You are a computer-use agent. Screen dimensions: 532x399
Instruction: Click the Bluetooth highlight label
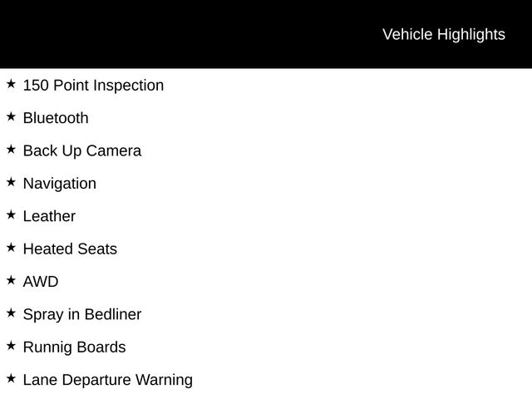(x=56, y=118)
